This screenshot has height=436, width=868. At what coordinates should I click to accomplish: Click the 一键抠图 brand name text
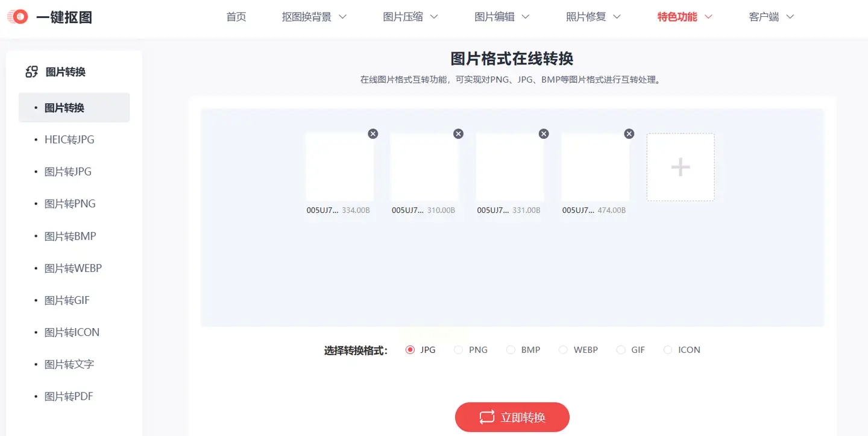pos(64,17)
